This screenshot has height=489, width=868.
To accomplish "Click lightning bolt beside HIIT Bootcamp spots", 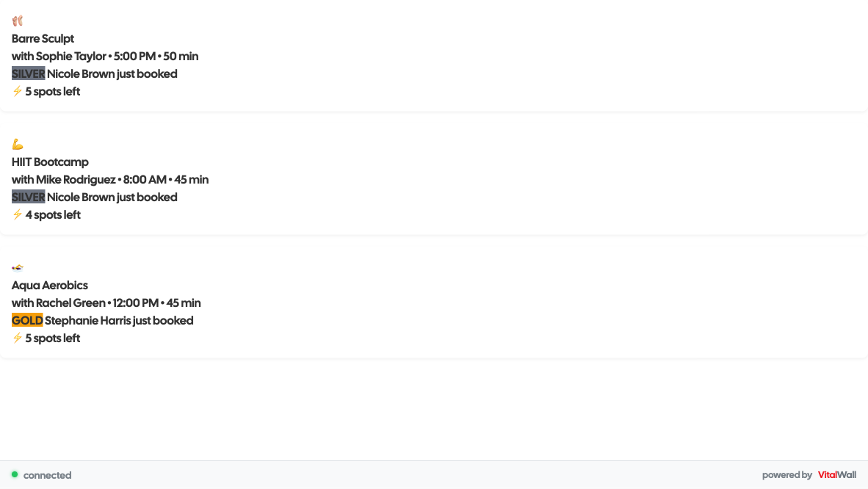I will (18, 214).
